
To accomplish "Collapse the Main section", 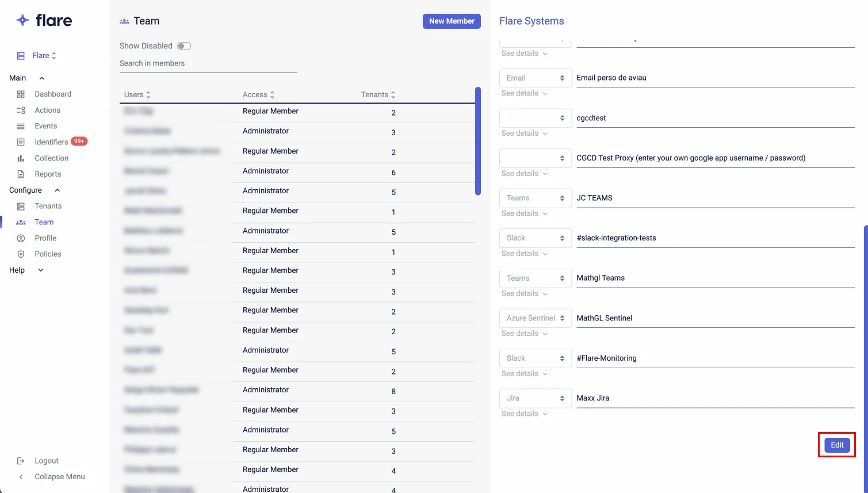I will (41, 78).
